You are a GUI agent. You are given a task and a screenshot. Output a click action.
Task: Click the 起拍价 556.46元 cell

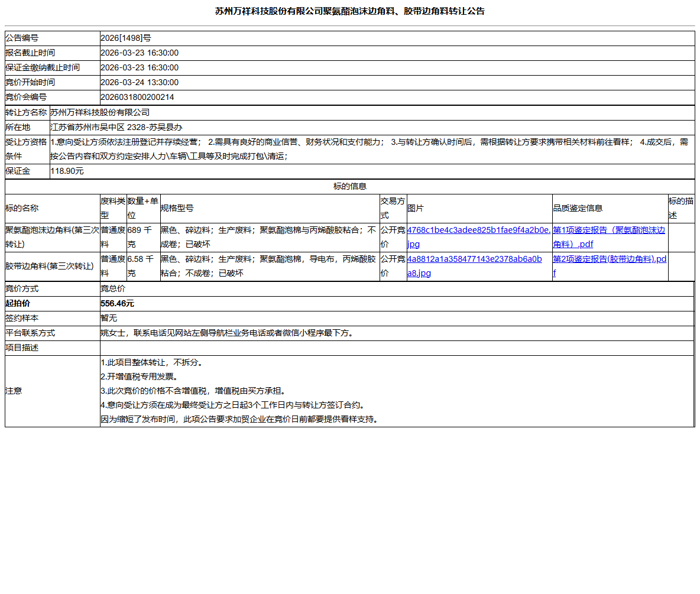[x=117, y=303]
